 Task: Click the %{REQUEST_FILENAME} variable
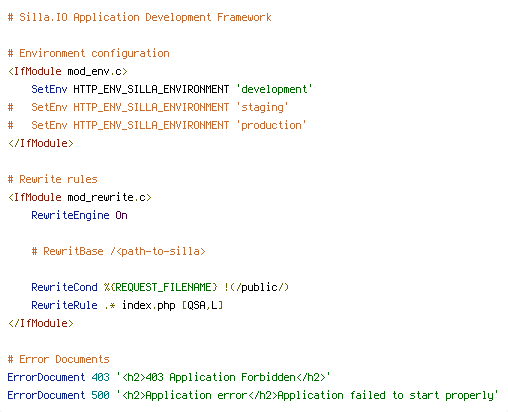pos(161,287)
